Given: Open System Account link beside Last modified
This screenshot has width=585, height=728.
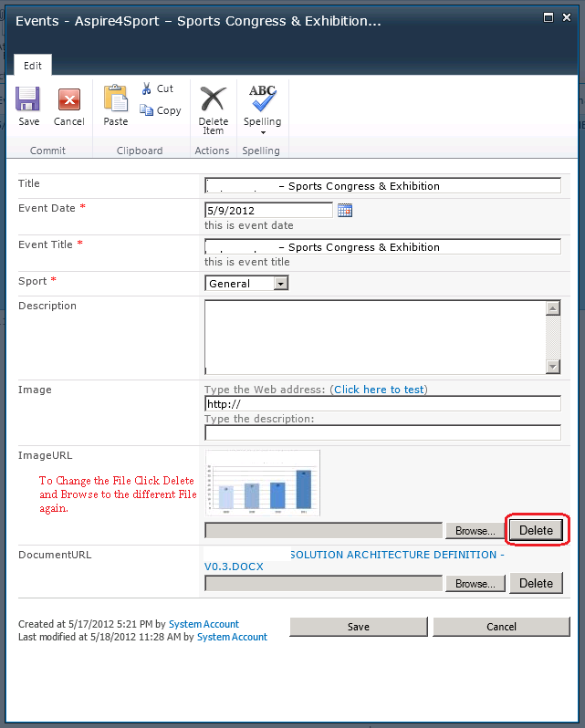Looking at the screenshot, I should click(232, 637).
